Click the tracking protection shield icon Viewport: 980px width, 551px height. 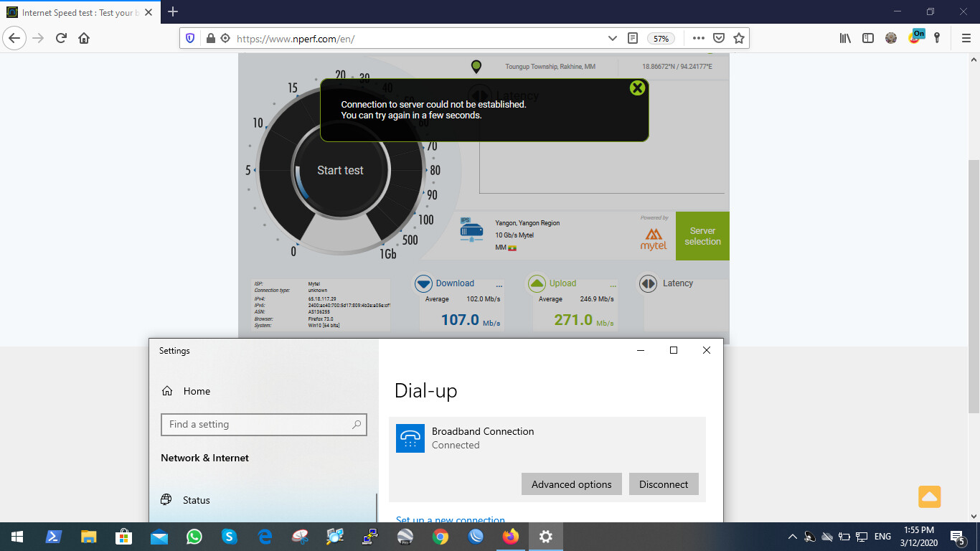tap(190, 38)
